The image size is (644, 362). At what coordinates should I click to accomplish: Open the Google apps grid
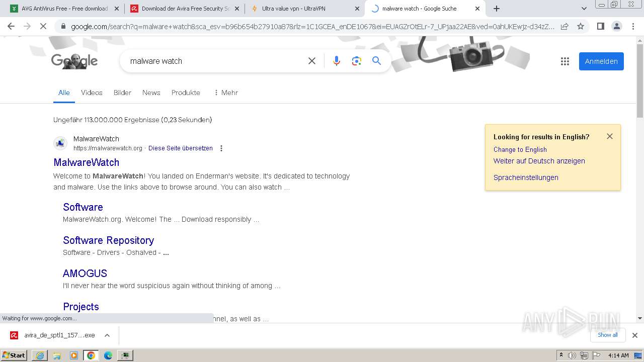[x=565, y=61]
